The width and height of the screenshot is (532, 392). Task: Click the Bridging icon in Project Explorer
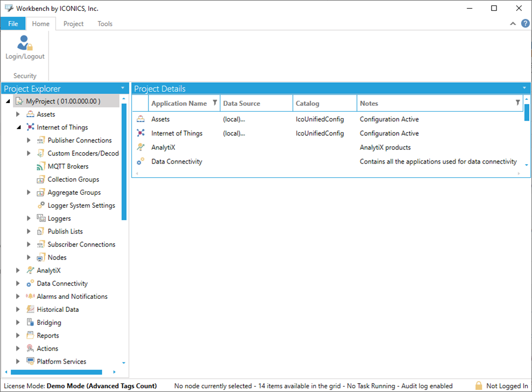pos(30,323)
